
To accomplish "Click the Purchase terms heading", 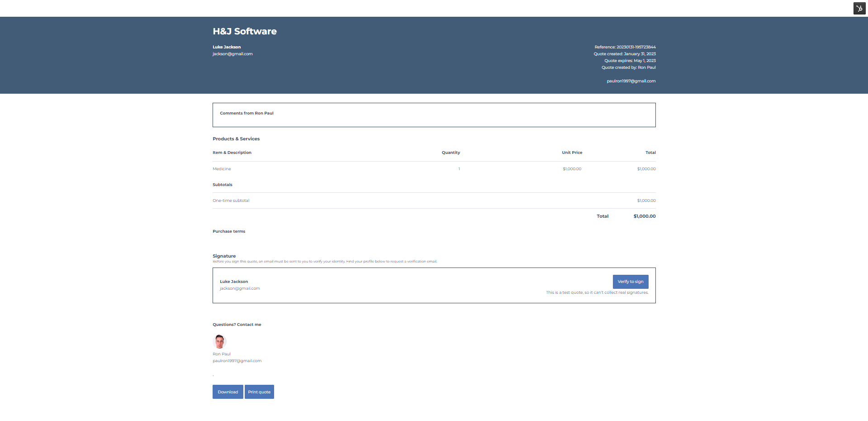I will 228,231.
